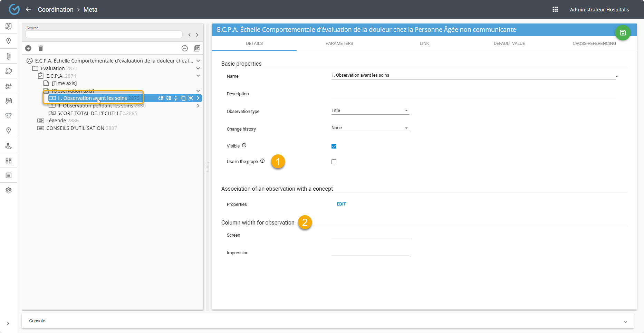The height and width of the screenshot is (333, 644).
Task: Click the copy icon on selected row
Action: pyautogui.click(x=183, y=98)
